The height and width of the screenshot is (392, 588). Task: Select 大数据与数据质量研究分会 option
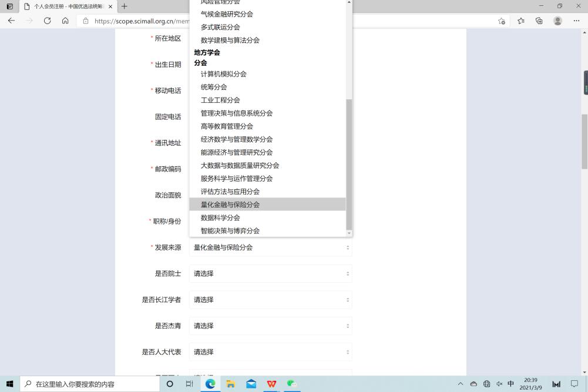pyautogui.click(x=240, y=166)
